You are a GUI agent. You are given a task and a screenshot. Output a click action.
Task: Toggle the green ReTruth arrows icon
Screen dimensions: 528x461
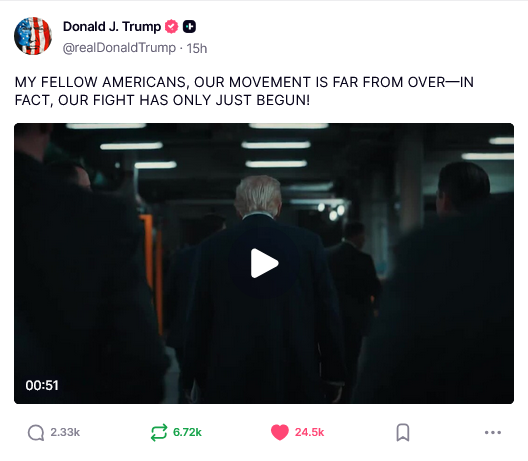point(159,432)
